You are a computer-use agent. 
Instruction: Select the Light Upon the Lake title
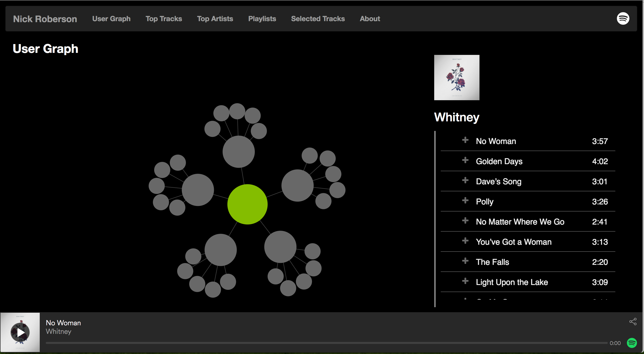tap(512, 282)
